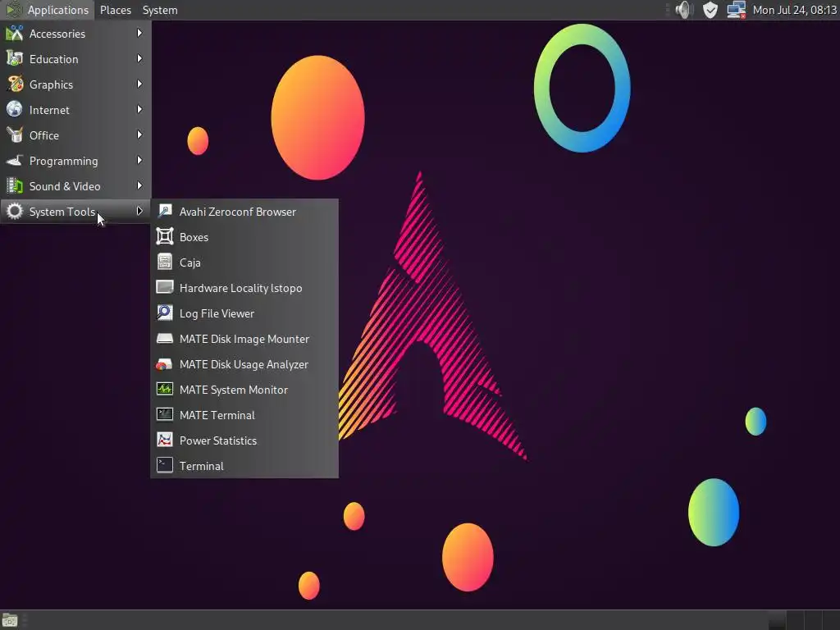Click the Boxes app icon

click(x=164, y=236)
